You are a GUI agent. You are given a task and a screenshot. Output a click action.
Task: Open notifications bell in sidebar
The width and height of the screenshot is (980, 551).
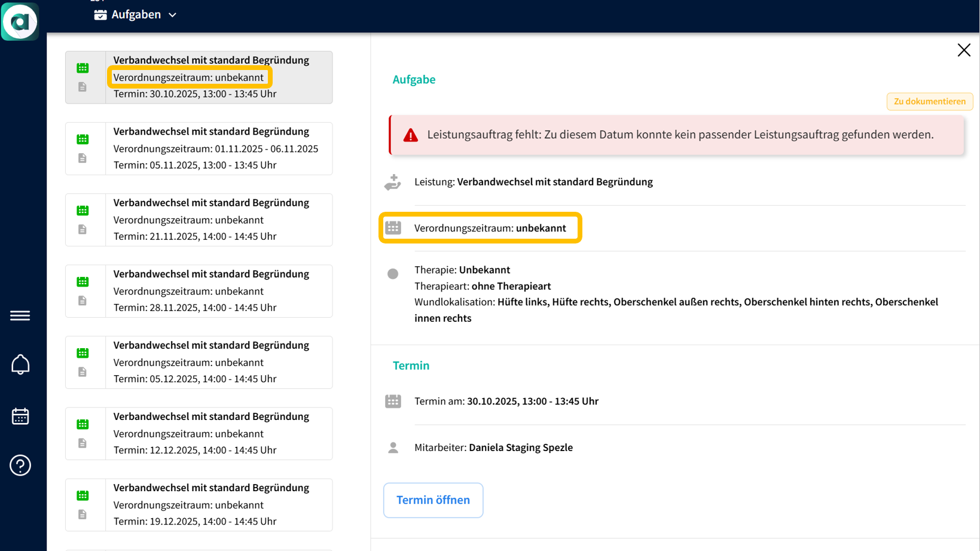(x=20, y=364)
